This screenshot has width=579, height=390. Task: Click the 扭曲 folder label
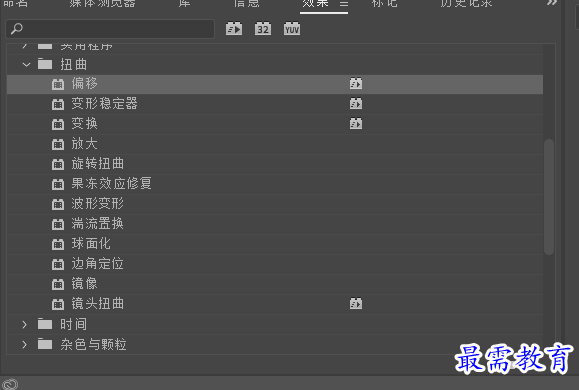click(73, 64)
